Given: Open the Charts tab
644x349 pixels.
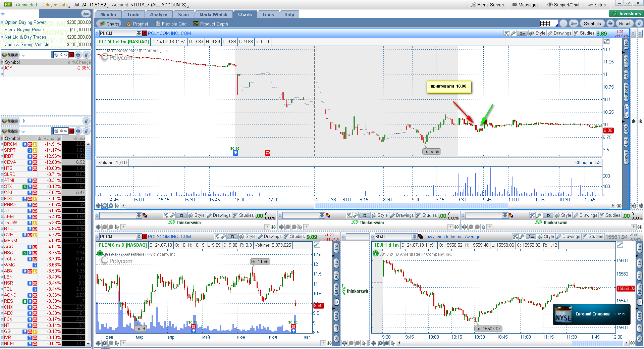Looking at the screenshot, I should pos(245,14).
